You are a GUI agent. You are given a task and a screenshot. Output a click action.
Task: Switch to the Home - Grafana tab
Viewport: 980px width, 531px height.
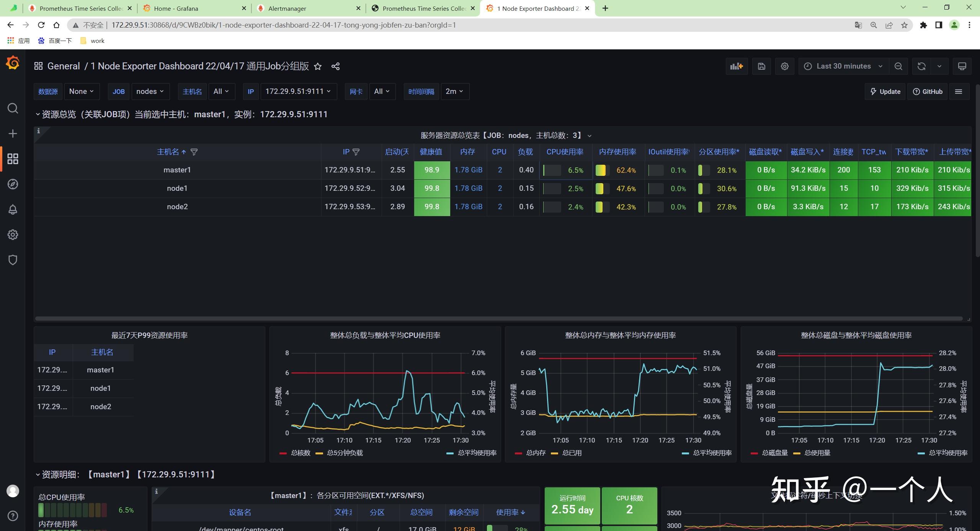point(194,8)
